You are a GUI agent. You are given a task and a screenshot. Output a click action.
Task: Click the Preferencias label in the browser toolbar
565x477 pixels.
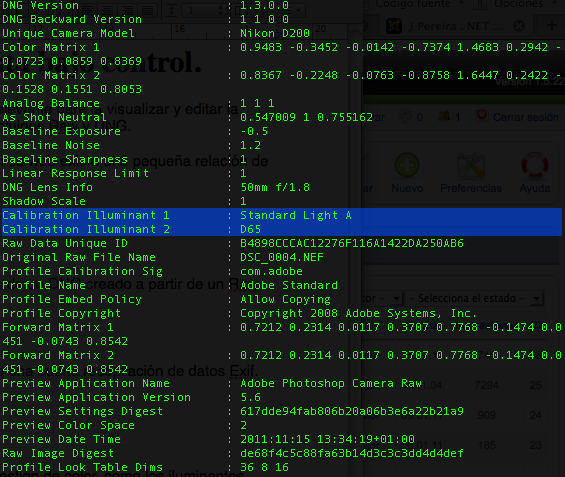pos(471,188)
